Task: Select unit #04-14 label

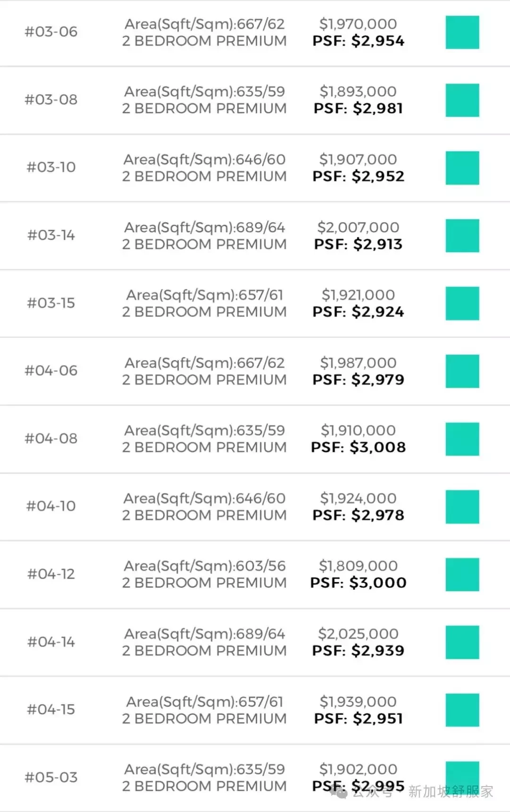Action: tap(51, 642)
